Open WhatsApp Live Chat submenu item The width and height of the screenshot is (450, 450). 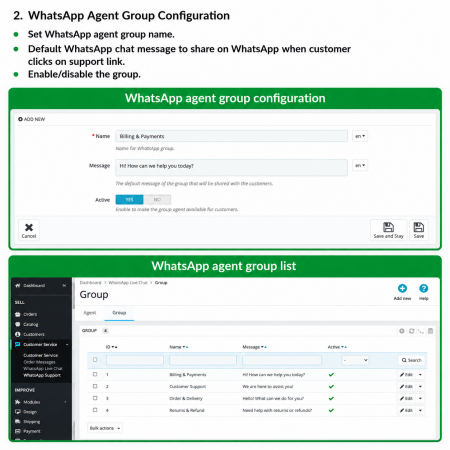click(x=43, y=369)
